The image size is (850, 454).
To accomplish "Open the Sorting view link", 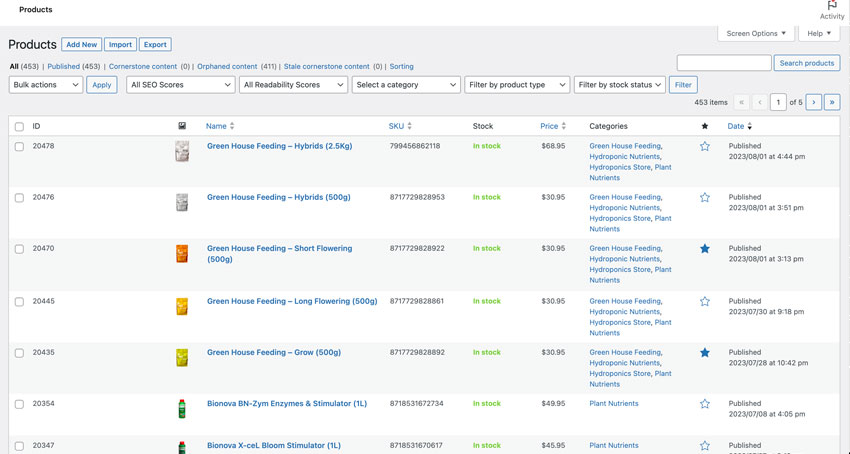I will 402,66.
